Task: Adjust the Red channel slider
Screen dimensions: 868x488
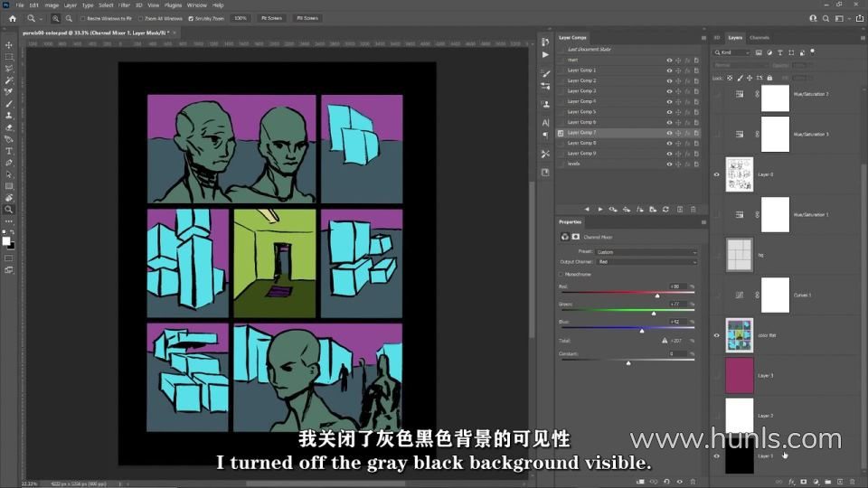Action: [657, 296]
